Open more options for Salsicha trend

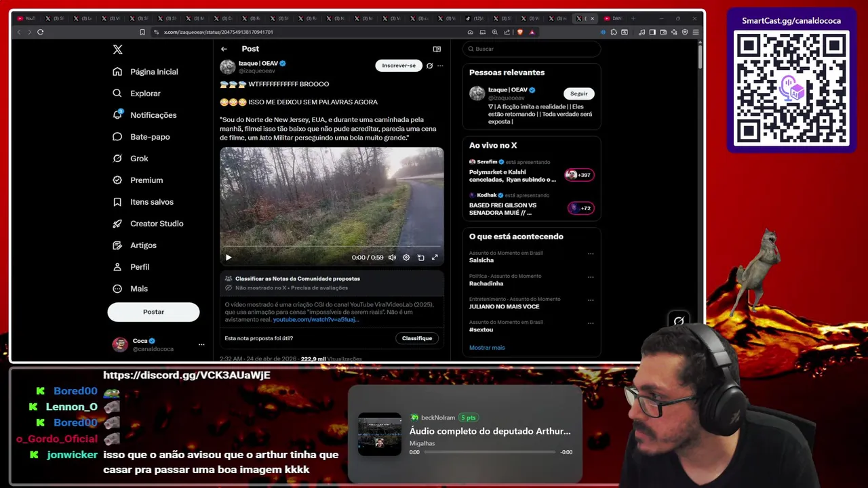pos(591,254)
